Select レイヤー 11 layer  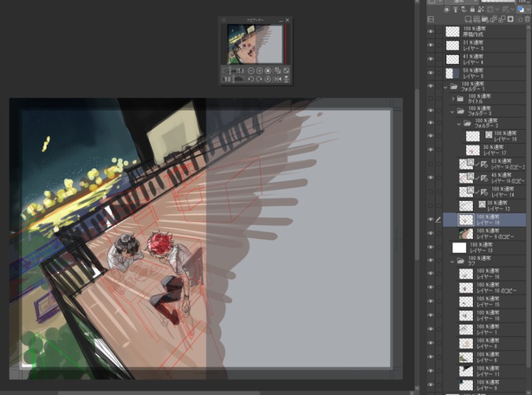[485, 371]
